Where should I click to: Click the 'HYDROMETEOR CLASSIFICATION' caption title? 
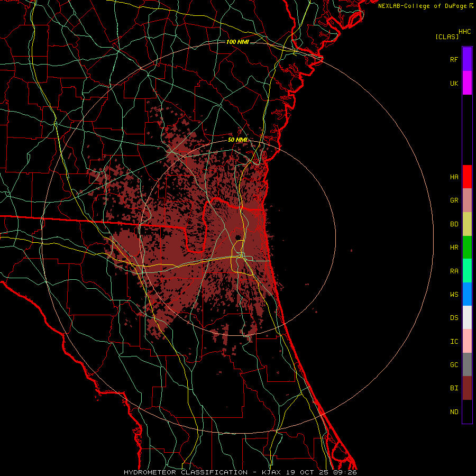[x=186, y=472]
